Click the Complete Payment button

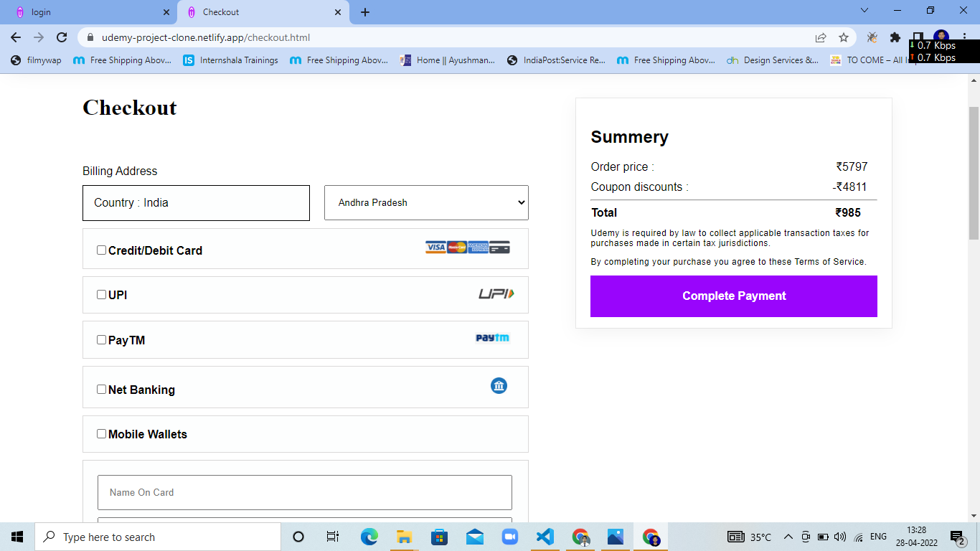(733, 296)
